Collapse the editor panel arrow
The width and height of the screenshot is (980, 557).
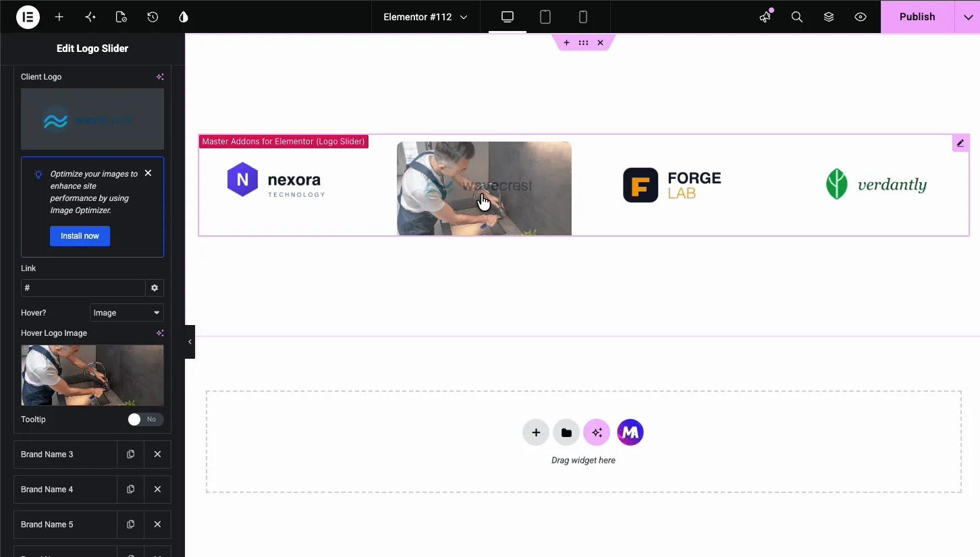[x=190, y=342]
